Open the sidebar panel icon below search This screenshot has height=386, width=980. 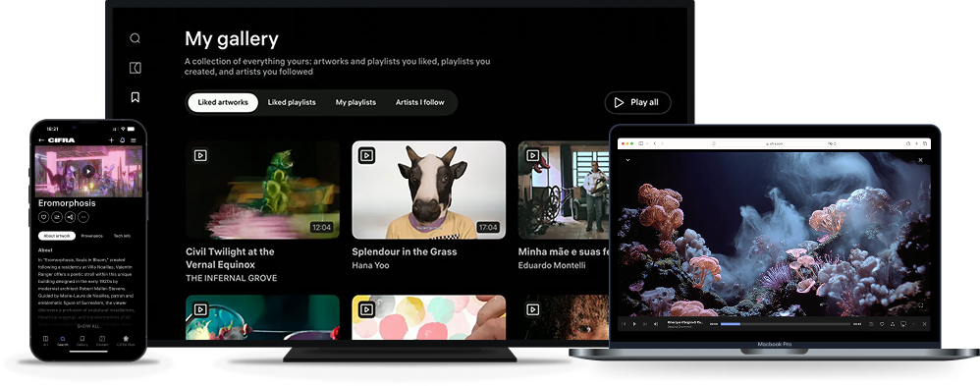point(135,68)
